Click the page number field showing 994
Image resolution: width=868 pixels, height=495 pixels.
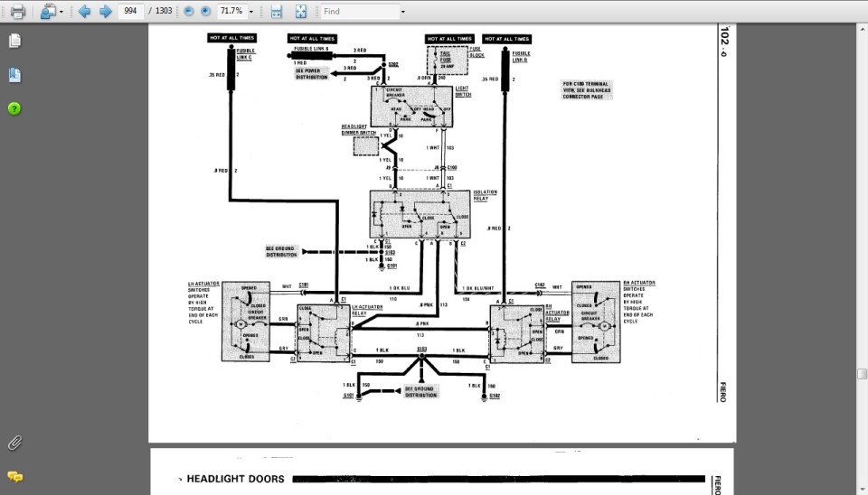tap(130, 11)
